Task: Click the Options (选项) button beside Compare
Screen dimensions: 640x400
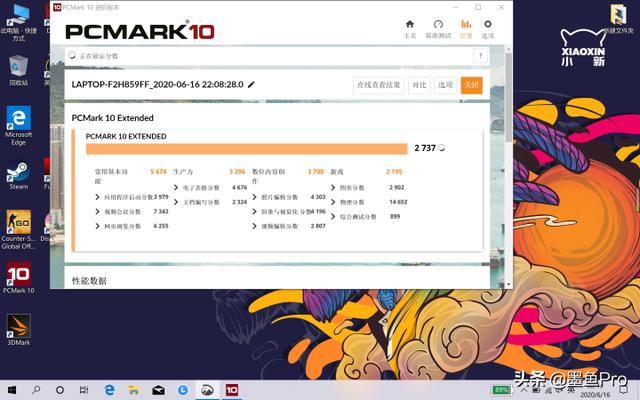Action: [x=445, y=85]
